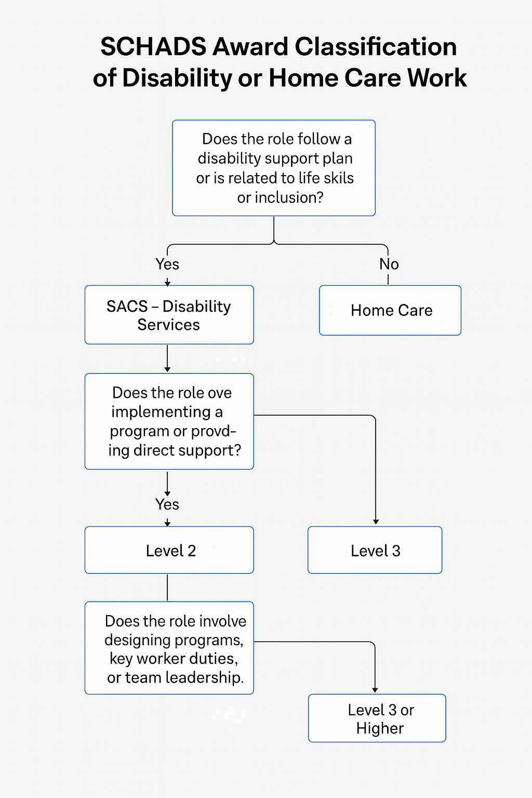Select the Level 3 or Higher box
This screenshot has height=798, width=532.
[377, 718]
